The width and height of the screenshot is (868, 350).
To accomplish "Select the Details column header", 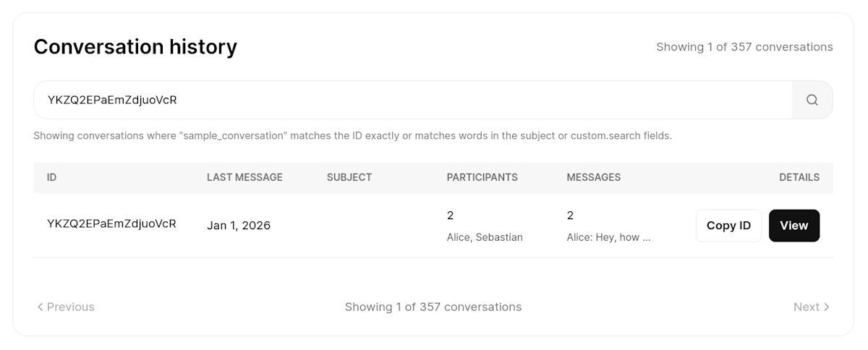I will [x=799, y=177].
